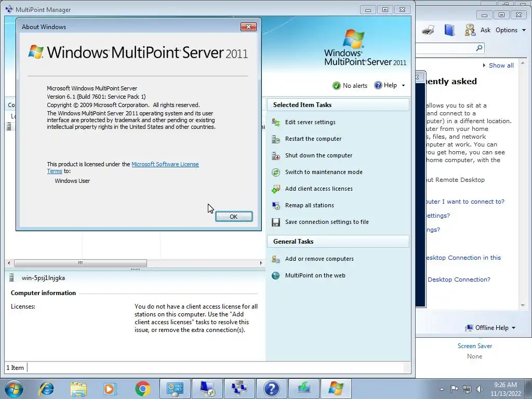The height and width of the screenshot is (399, 532).
Task: Show hidden tray icons arrow
Action: 442,389
